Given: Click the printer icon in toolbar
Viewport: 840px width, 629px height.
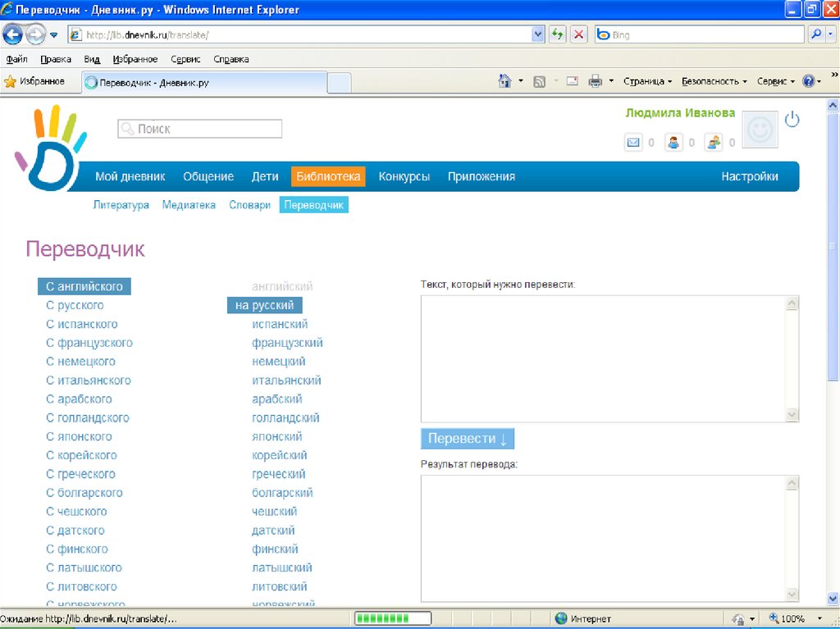Looking at the screenshot, I should (x=596, y=81).
